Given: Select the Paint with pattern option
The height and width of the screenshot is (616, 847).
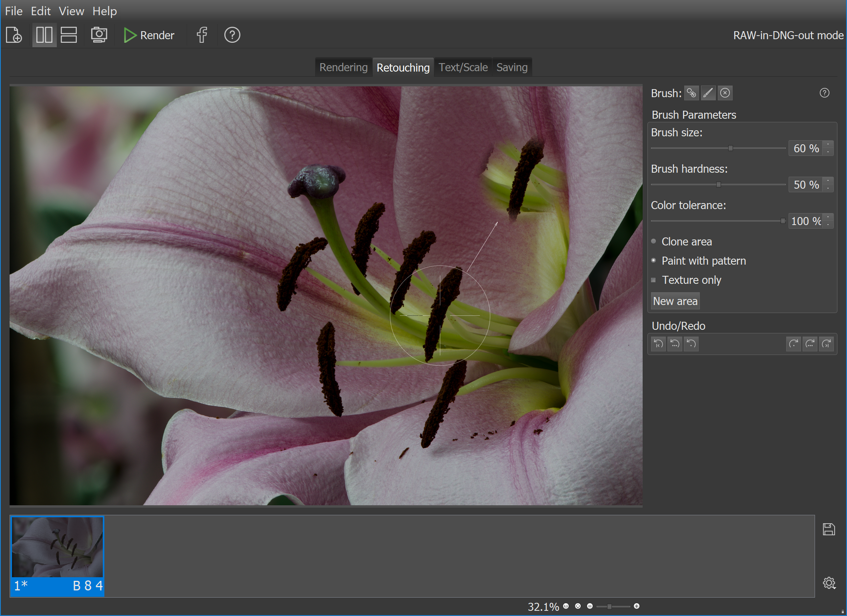Looking at the screenshot, I should click(654, 261).
